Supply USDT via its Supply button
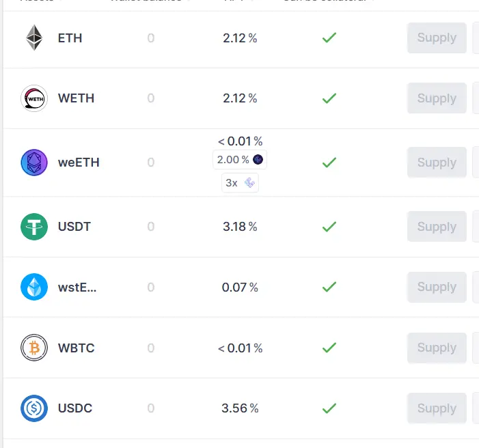 click(437, 227)
